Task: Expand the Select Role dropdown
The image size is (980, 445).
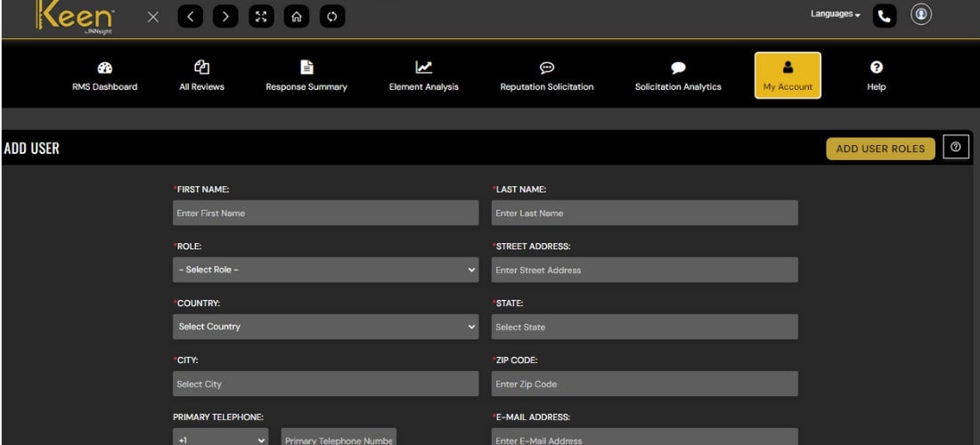Action: 325,270
